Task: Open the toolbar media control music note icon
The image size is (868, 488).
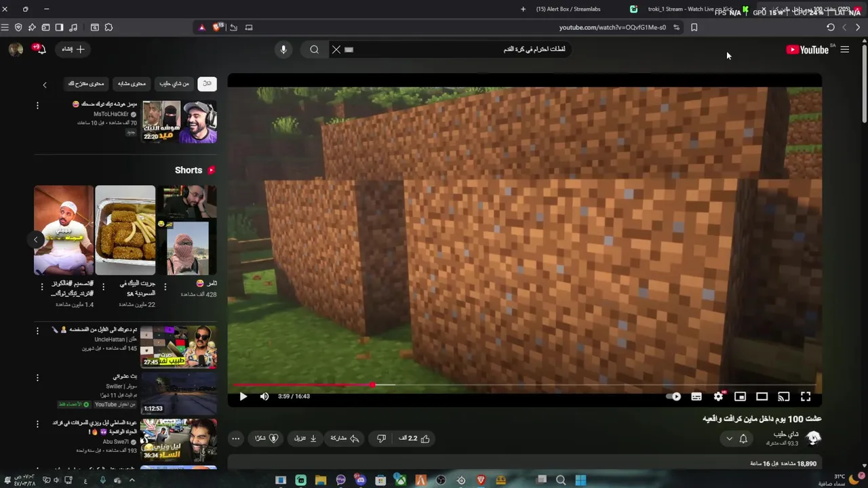Action: pos(73,27)
